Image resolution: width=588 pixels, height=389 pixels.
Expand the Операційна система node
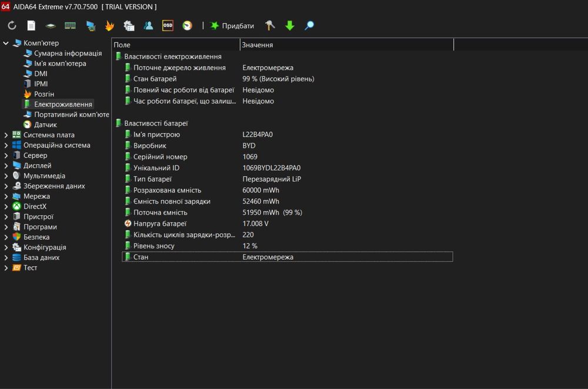[x=6, y=145]
